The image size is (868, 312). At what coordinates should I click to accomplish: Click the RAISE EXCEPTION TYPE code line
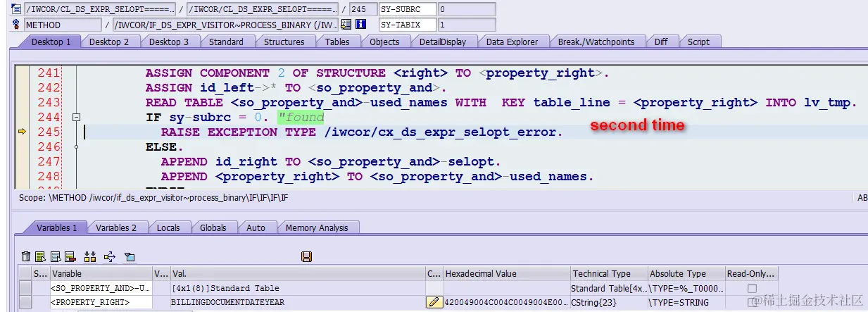point(362,132)
